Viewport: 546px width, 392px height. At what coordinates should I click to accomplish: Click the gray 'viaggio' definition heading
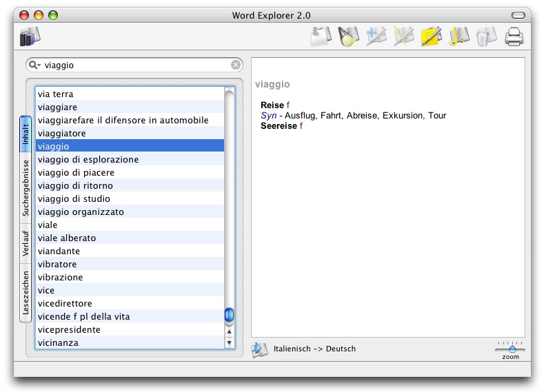point(272,85)
